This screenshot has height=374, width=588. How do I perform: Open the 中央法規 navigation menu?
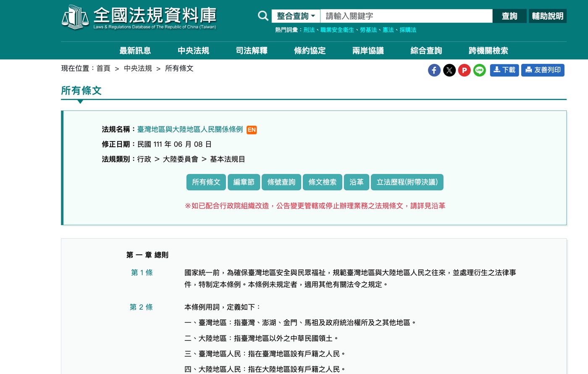pos(193,51)
